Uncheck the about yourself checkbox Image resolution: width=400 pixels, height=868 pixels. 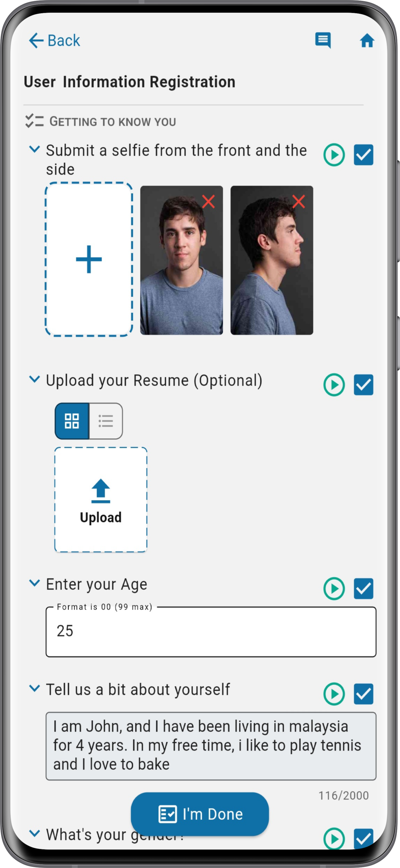[x=363, y=694]
